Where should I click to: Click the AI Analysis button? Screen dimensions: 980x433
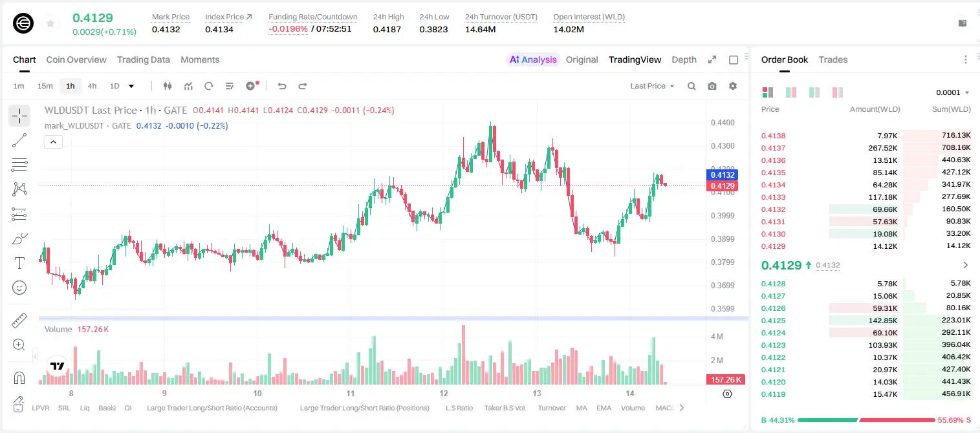click(533, 59)
